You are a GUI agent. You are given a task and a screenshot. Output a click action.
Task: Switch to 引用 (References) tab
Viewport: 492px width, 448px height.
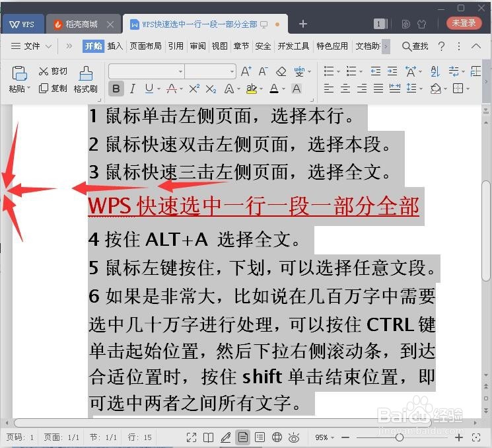pos(176,46)
